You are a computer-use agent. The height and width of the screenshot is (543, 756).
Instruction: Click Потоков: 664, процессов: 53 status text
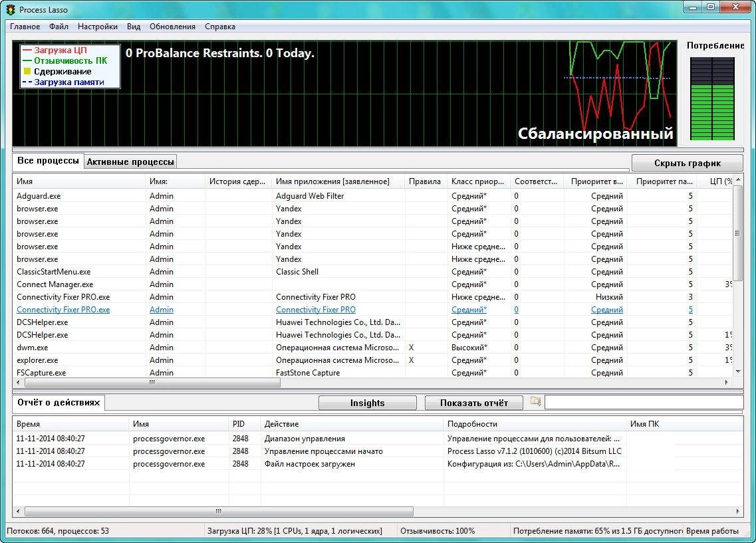point(58,531)
